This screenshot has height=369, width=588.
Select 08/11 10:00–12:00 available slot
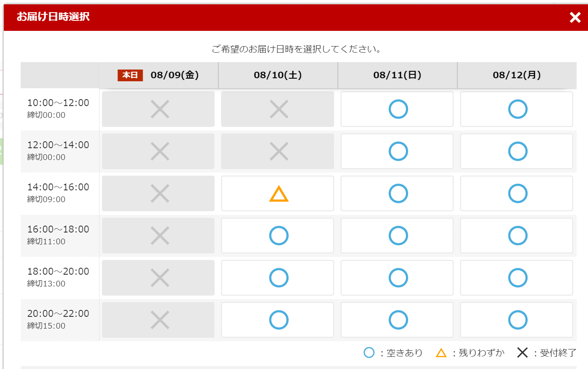coord(398,109)
